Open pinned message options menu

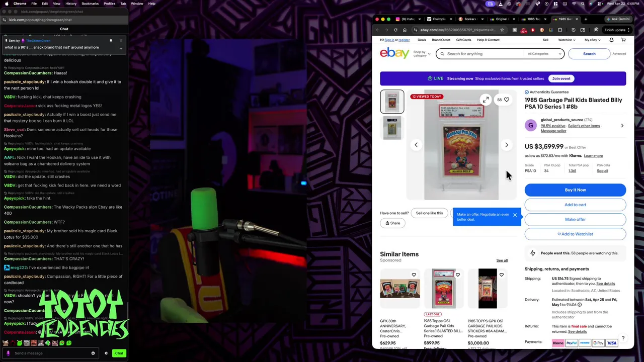(121, 41)
